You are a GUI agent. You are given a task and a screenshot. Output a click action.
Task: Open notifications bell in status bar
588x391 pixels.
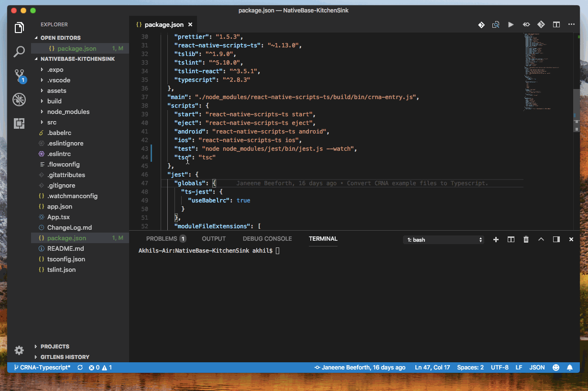coord(570,368)
